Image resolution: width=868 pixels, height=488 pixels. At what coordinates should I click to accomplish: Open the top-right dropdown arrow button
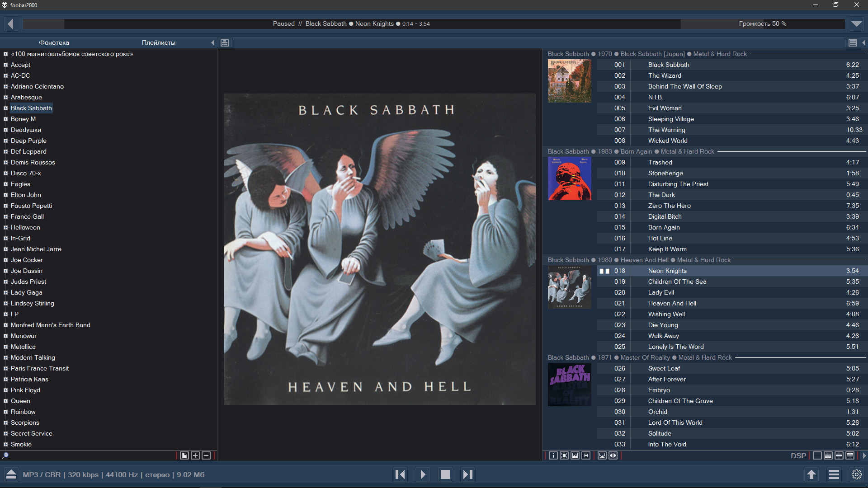856,23
